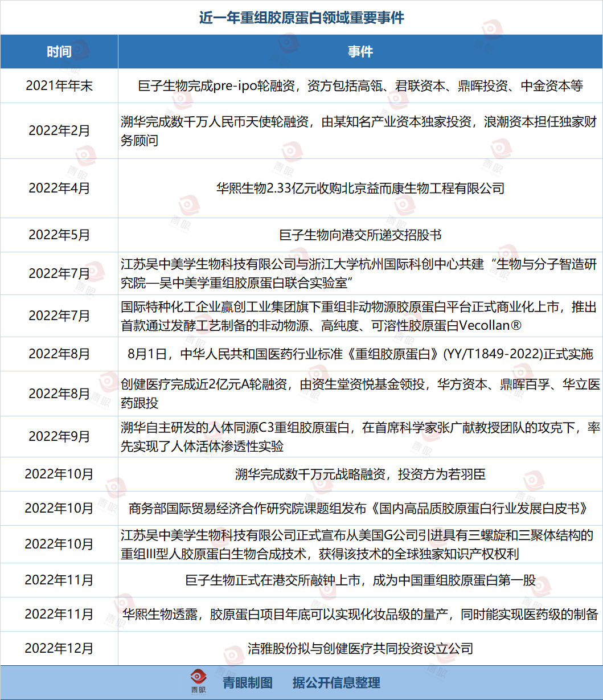
Task: Click the 2022年11月 cell beside 港交所敲钟上市 event
Action: (59, 580)
